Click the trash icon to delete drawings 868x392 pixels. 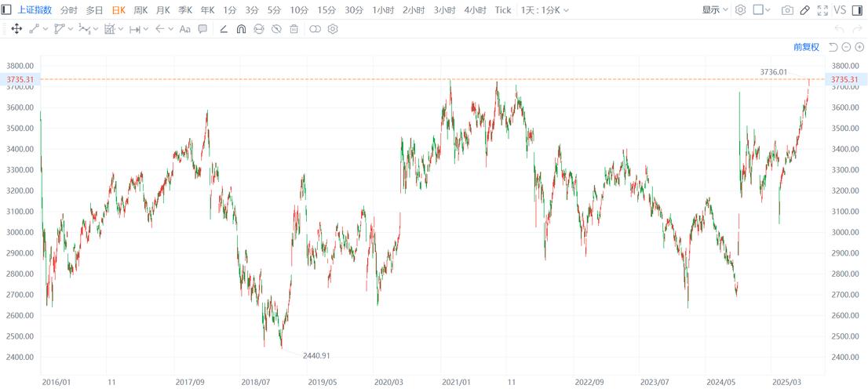point(294,29)
